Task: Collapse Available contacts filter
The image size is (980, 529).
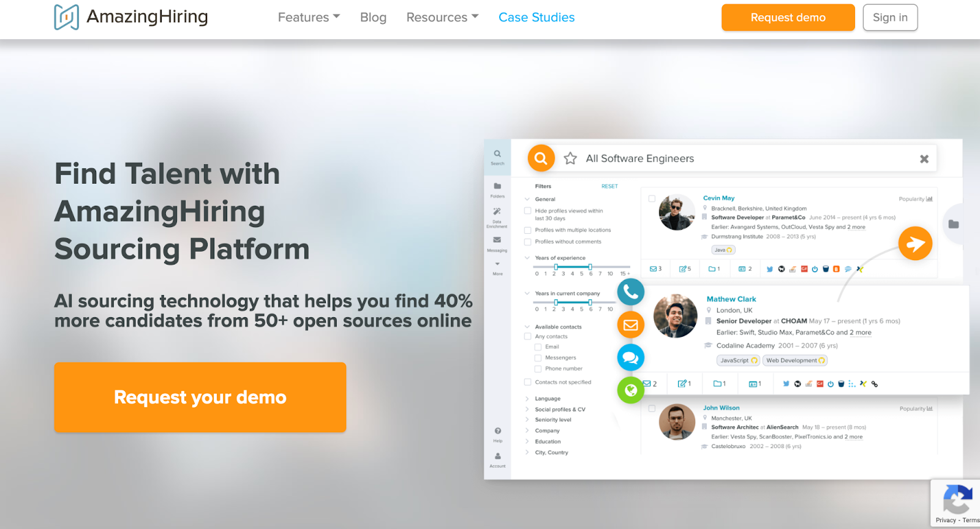Action: (x=527, y=327)
